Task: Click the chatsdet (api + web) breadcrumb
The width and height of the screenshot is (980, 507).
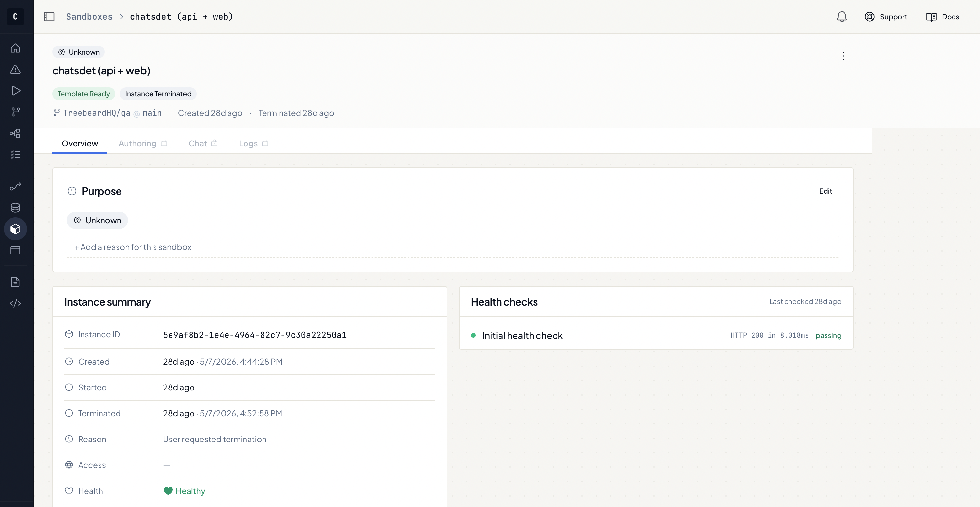Action: pos(181,17)
